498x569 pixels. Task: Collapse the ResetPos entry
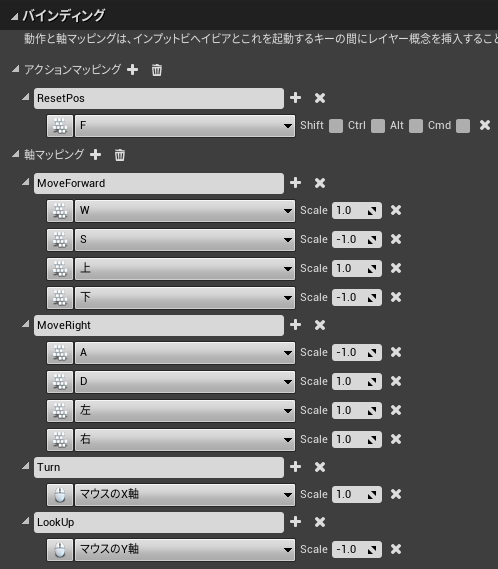tap(25, 97)
